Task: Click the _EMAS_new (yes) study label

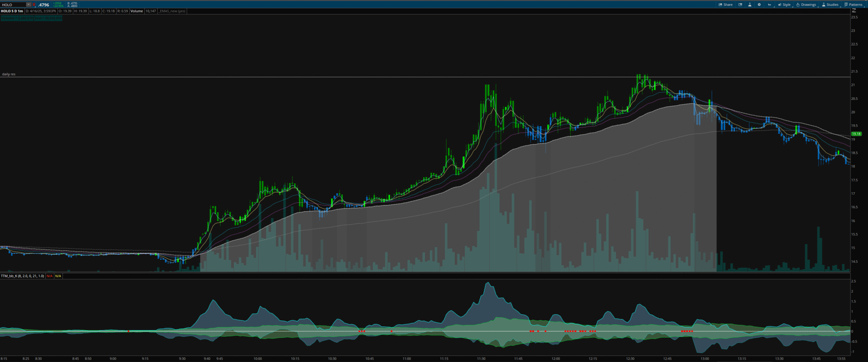Action: (x=172, y=11)
